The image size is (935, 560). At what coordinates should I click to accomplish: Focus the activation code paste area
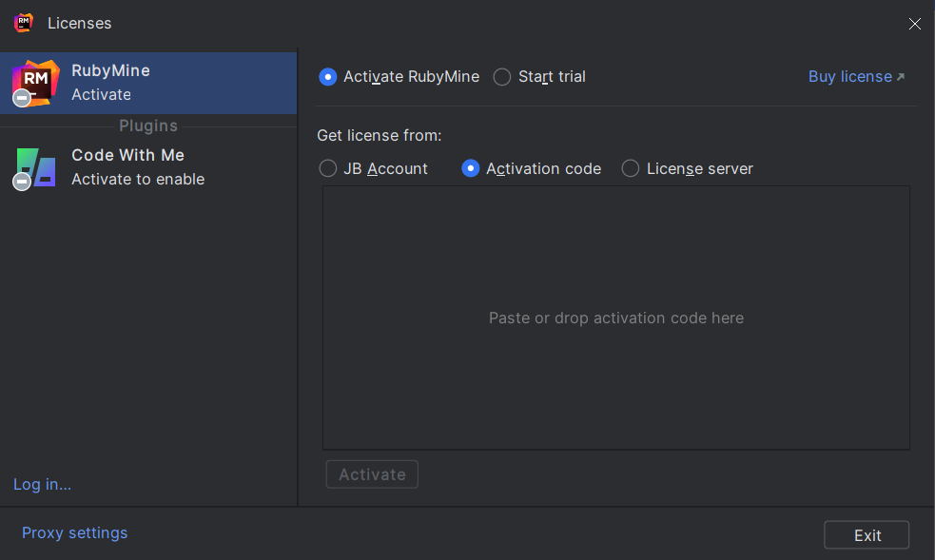[x=615, y=318]
